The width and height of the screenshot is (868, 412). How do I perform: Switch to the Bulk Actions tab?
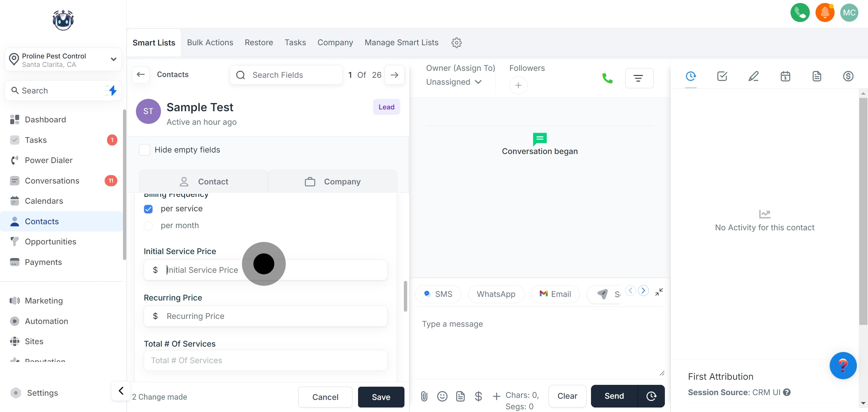(x=210, y=42)
